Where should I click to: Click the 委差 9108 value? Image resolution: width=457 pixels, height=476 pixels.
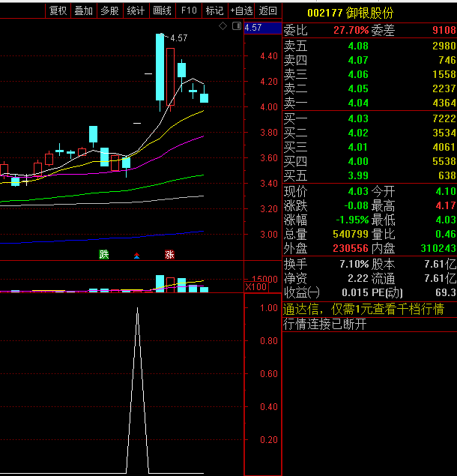click(x=444, y=30)
